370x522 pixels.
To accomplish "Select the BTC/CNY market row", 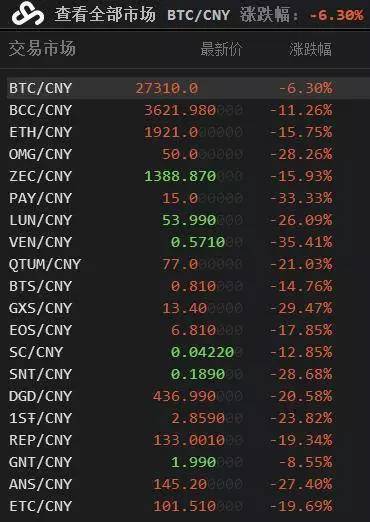I will (188, 88).
